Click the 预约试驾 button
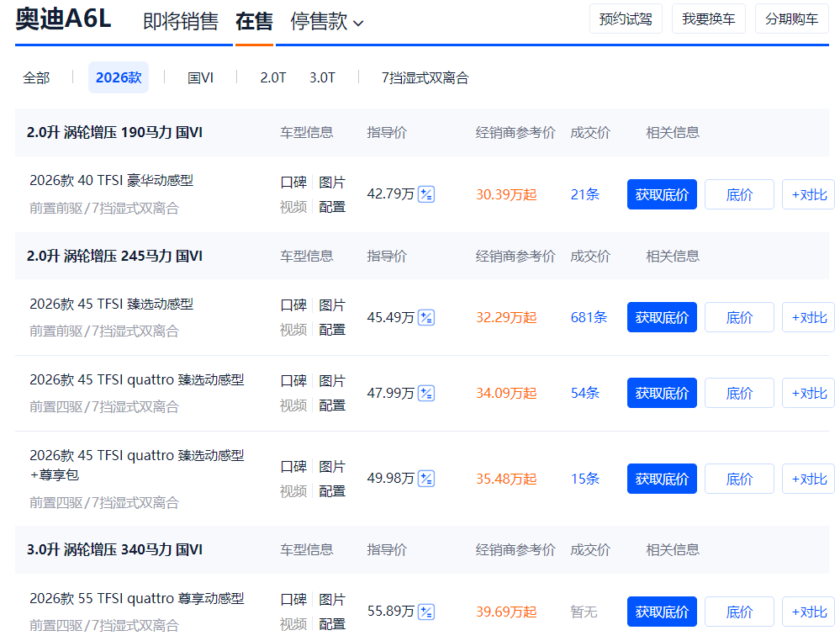 click(626, 19)
